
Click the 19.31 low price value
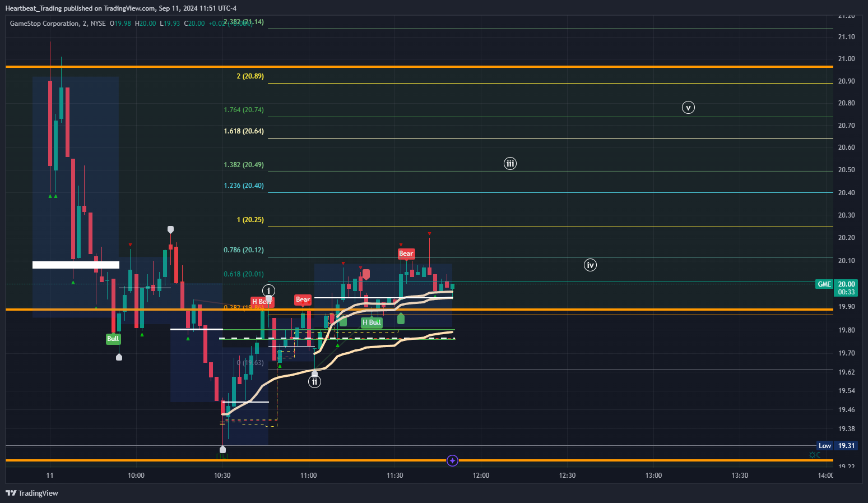point(846,446)
